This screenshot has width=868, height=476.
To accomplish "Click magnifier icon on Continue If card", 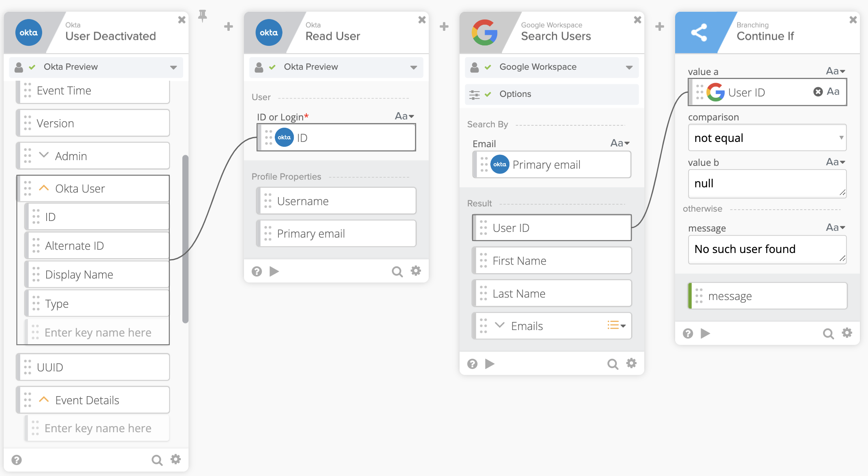I will 828,333.
